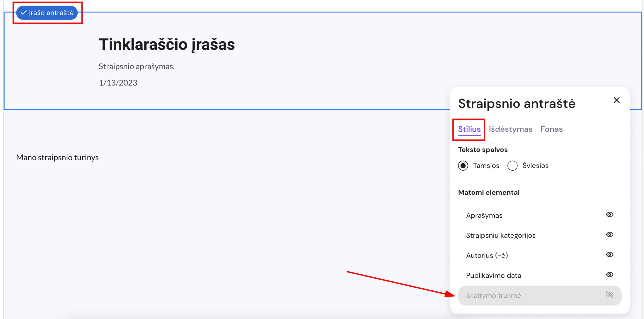Close the Straipsnio antraštė panel
This screenshot has width=644, height=319.
pyautogui.click(x=616, y=100)
